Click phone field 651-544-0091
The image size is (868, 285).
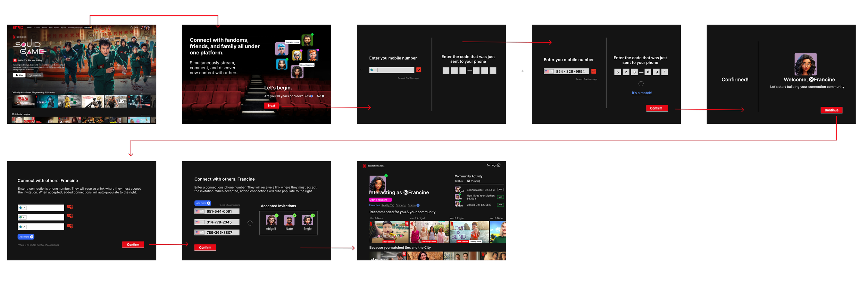[x=217, y=211]
